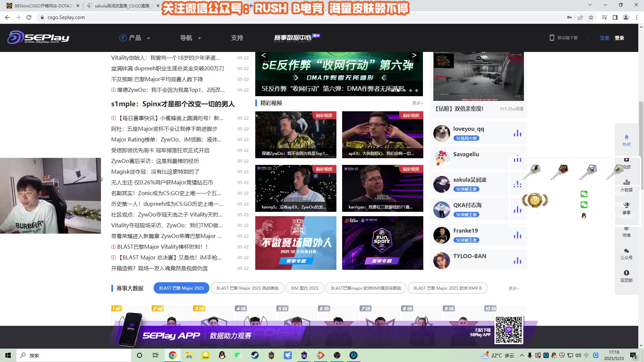Open QQ penguin from the taskbar
644x362 pixels.
point(222,355)
